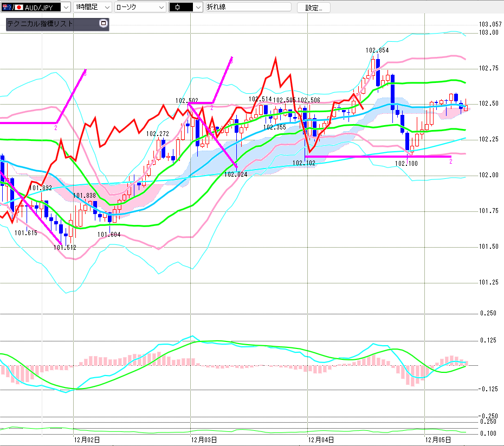Select the 102.024 price label on chart

[x=235, y=174]
